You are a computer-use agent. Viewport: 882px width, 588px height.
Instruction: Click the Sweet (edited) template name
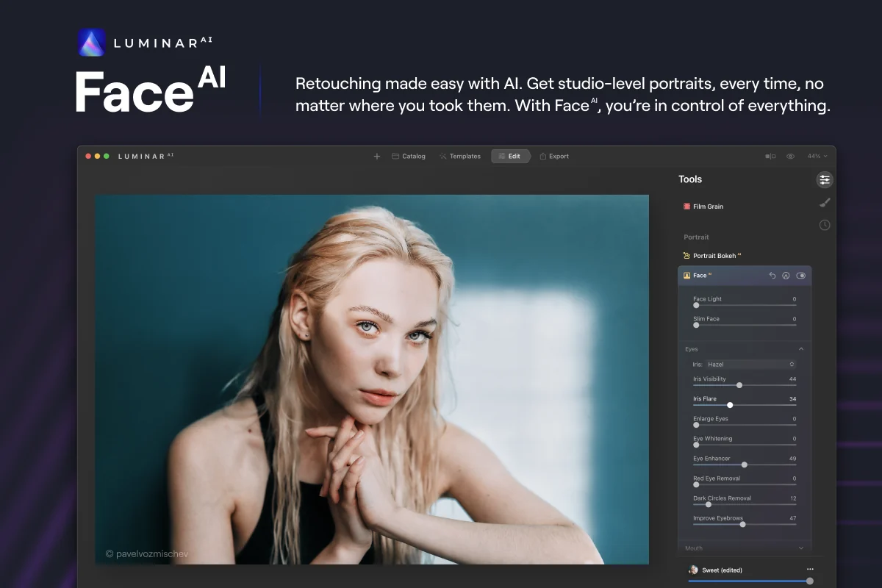pos(722,570)
